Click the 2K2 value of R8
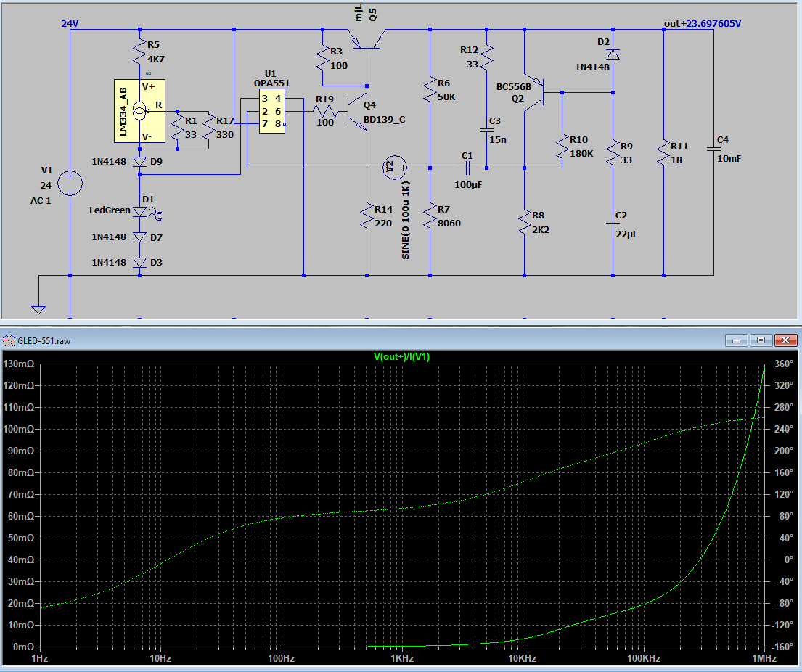 pyautogui.click(x=541, y=229)
